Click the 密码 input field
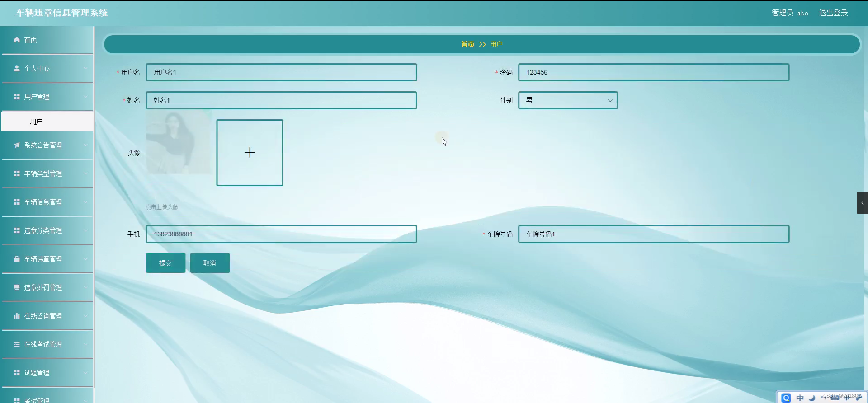The width and height of the screenshot is (868, 403). [x=654, y=72]
